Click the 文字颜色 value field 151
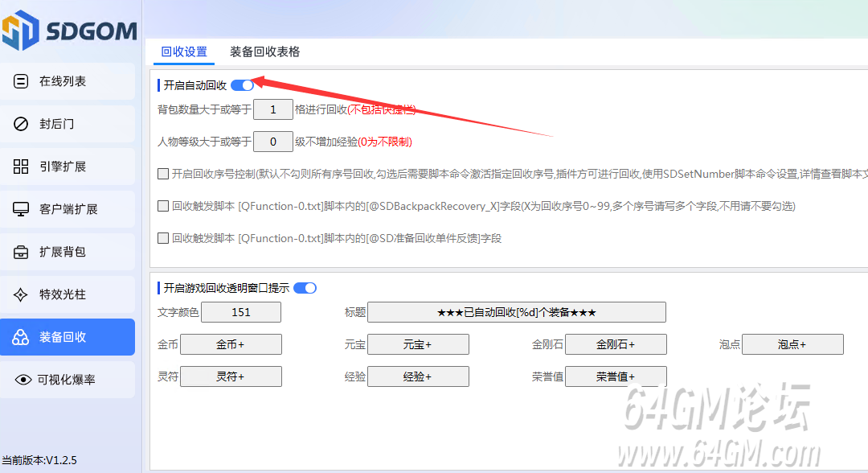This screenshot has width=868, height=473. tap(240, 312)
